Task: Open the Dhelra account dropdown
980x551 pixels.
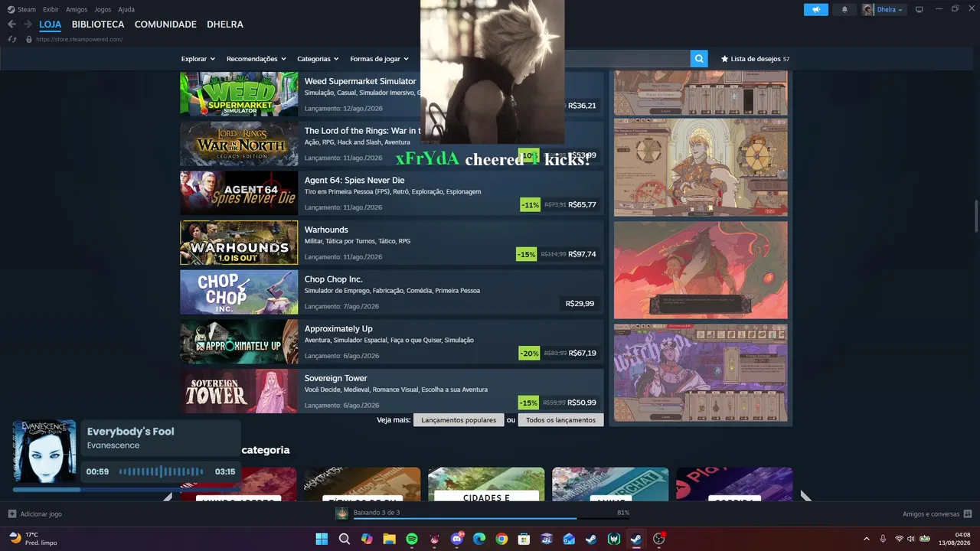Action: click(x=890, y=10)
